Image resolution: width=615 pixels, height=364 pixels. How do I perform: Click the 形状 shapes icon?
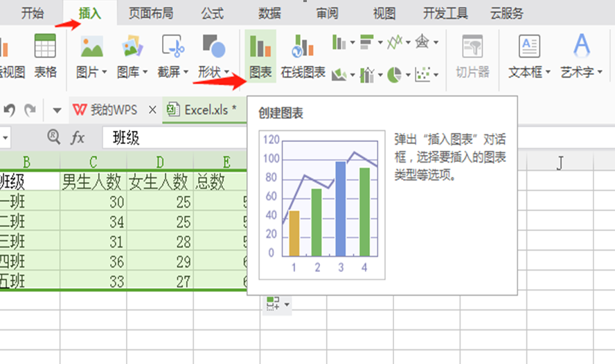214,46
